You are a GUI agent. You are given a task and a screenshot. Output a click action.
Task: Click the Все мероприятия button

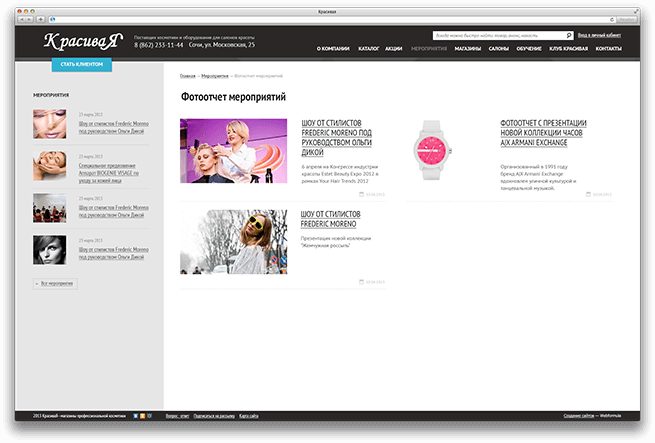(x=55, y=284)
